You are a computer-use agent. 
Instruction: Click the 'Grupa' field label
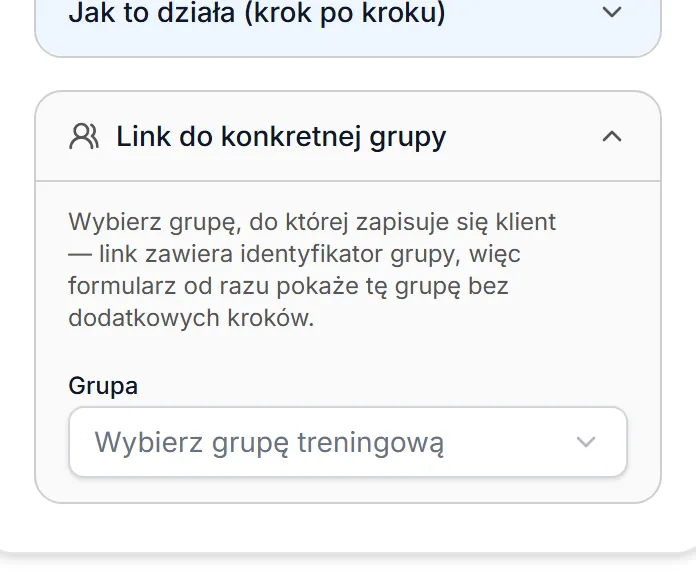point(103,386)
